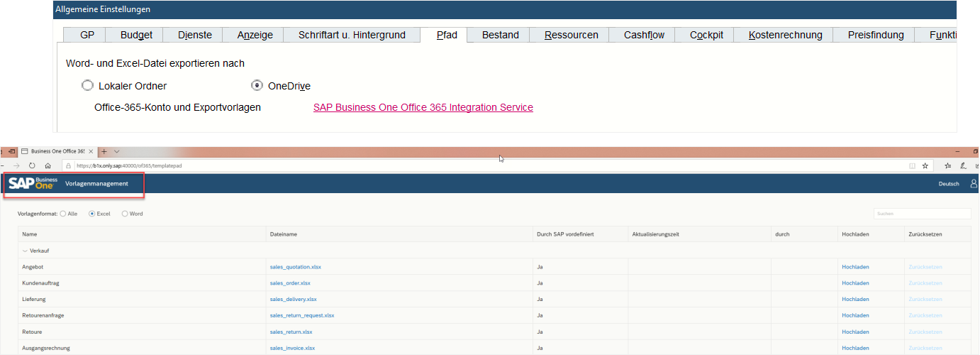Choose Excel template format
This screenshot has height=355, width=980.
[92, 213]
